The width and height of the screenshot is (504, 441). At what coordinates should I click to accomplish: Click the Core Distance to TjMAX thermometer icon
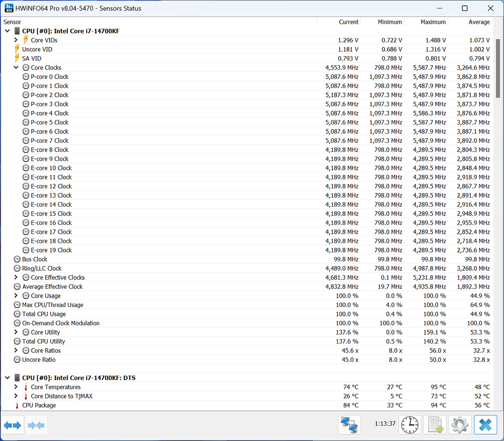point(26,396)
